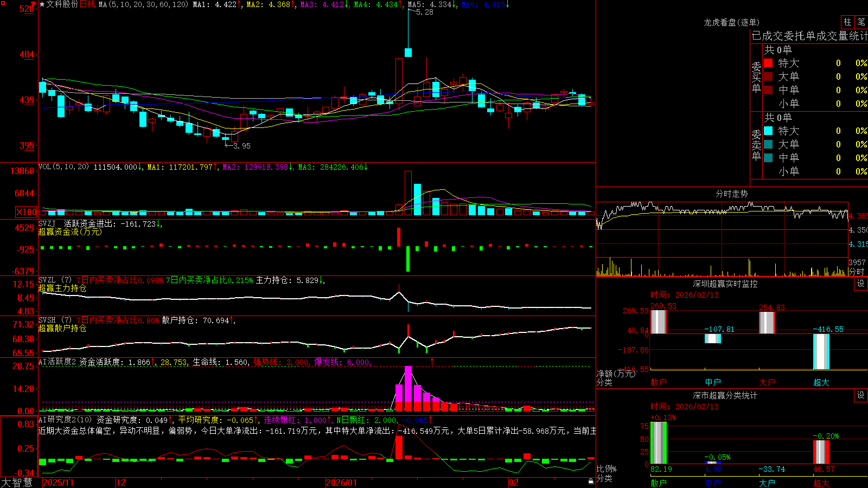Click the dark red 中单 buy-order swatch
868x488 pixels.
coord(768,90)
